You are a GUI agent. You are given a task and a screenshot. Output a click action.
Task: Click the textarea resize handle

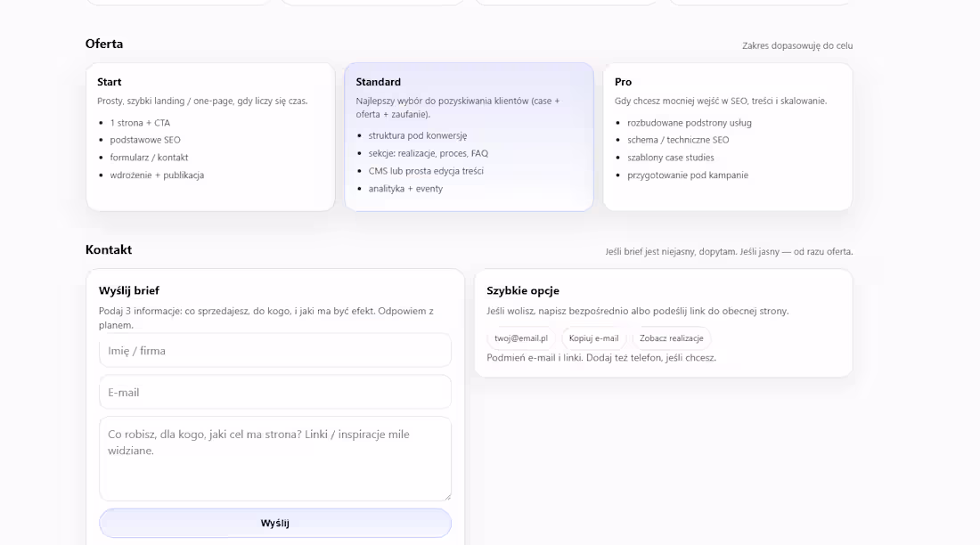click(447, 497)
